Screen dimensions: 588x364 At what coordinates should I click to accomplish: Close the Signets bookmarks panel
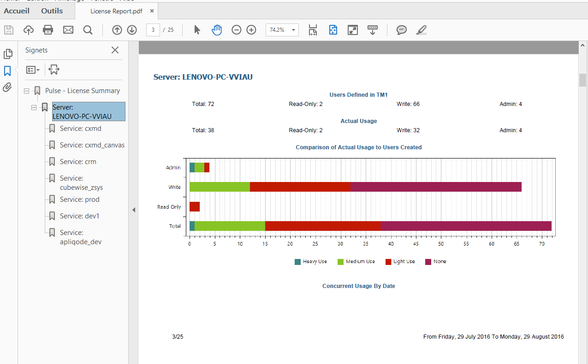point(115,50)
